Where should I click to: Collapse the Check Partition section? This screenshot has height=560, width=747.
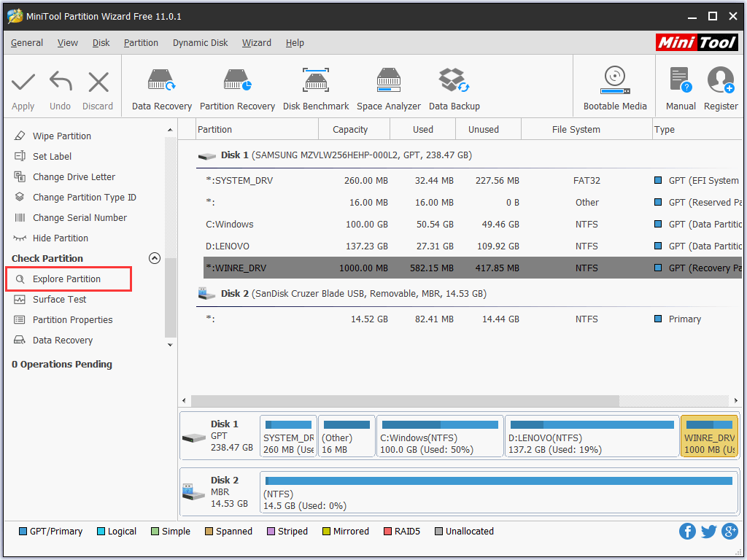coord(155,258)
